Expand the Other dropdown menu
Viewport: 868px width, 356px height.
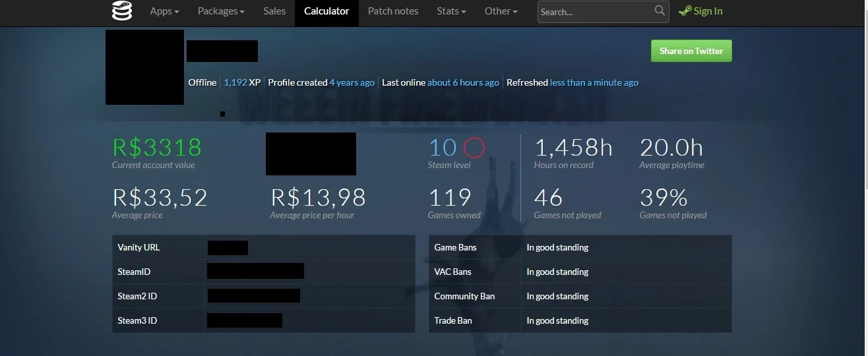click(x=501, y=11)
